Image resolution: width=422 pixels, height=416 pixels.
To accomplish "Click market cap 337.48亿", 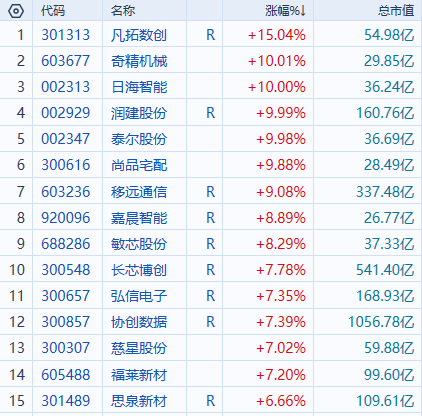I will [385, 192].
